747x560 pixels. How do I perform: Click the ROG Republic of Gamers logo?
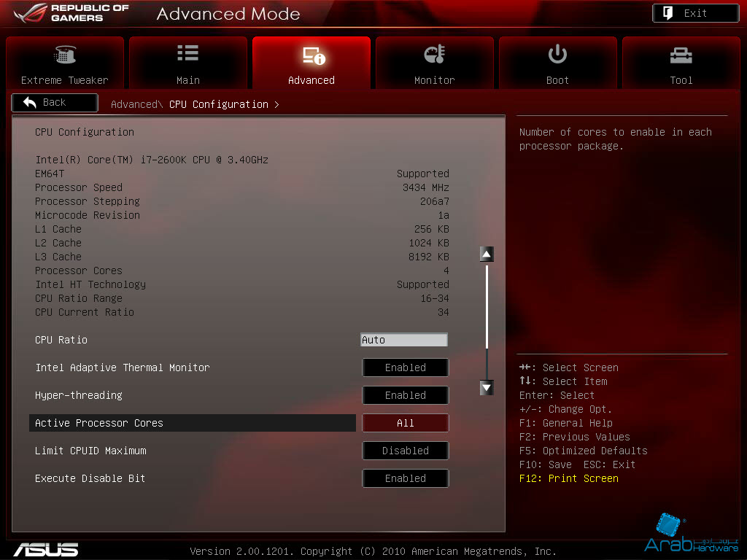pos(71,13)
